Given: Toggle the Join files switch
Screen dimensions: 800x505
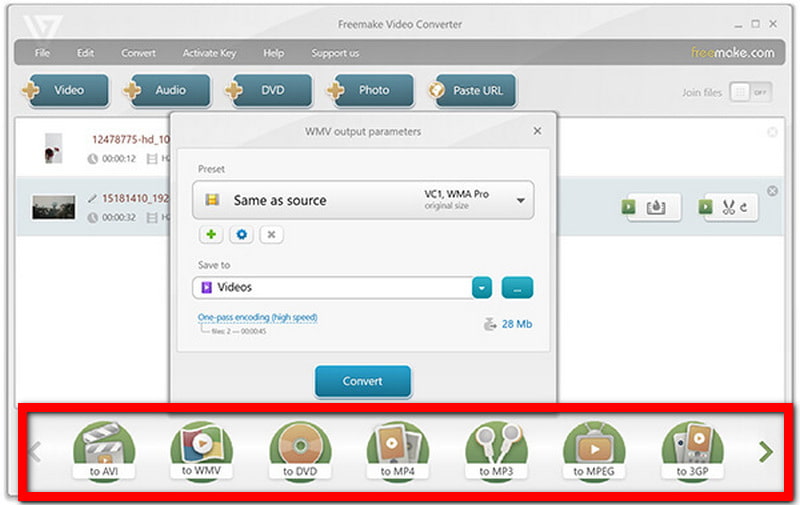Looking at the screenshot, I should click(751, 92).
